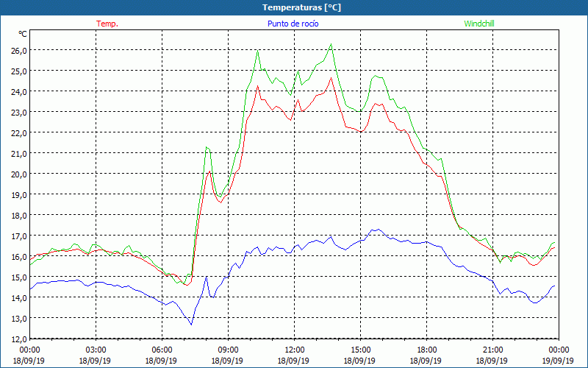The image size is (588, 368).
Task: Click the 24,0 y-axis value
Action: click(x=19, y=91)
